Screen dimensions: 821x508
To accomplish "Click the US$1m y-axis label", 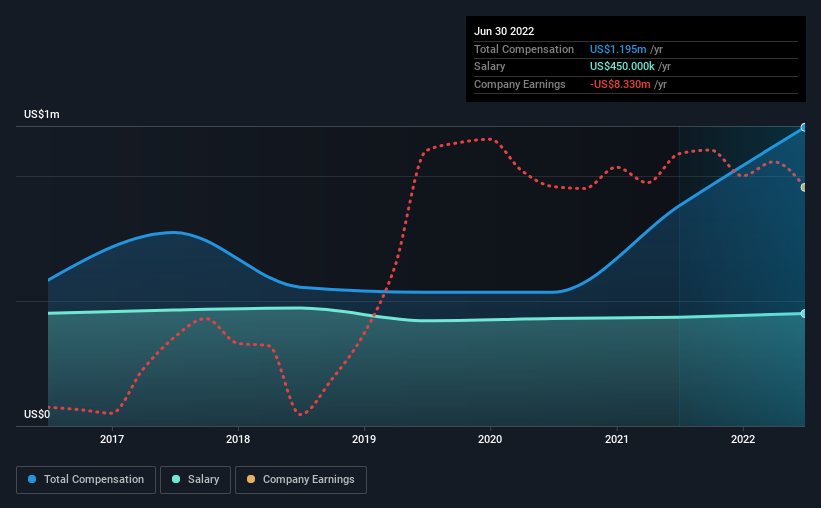I will point(42,114).
